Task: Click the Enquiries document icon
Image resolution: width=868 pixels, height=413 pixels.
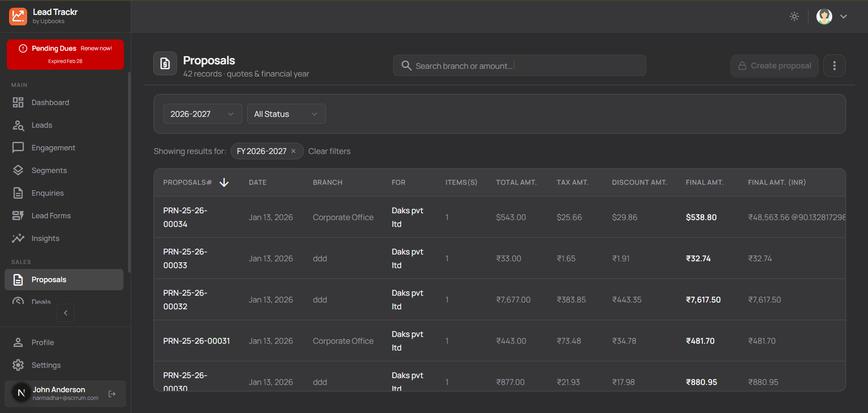Action: 18,193
